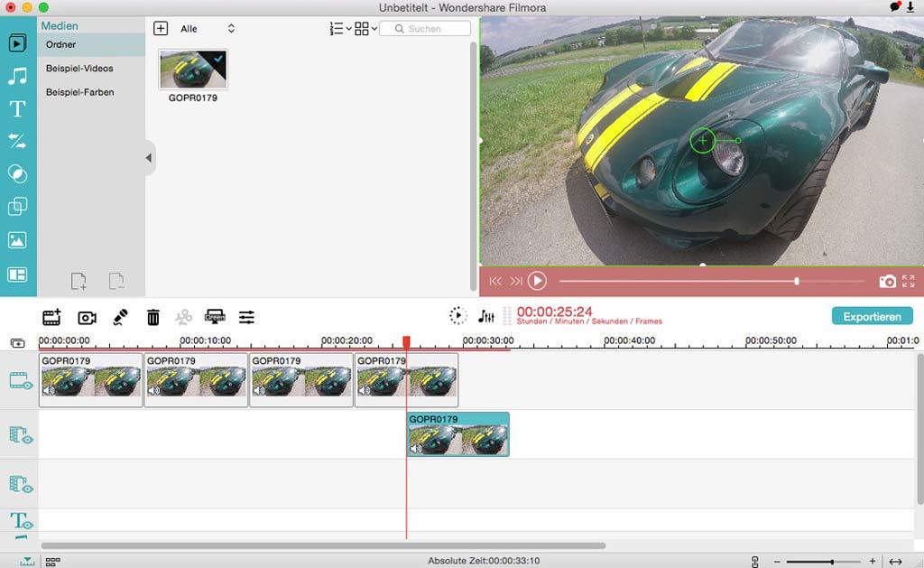Screen dimensions: 924x568
Task: Click the fit timeline to window arrow icon
Action: point(896,562)
